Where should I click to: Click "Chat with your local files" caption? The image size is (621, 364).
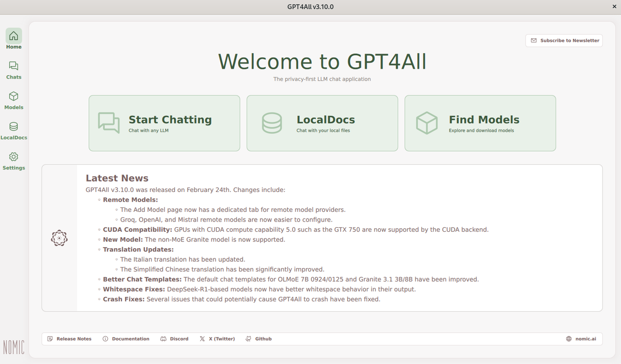[323, 130]
